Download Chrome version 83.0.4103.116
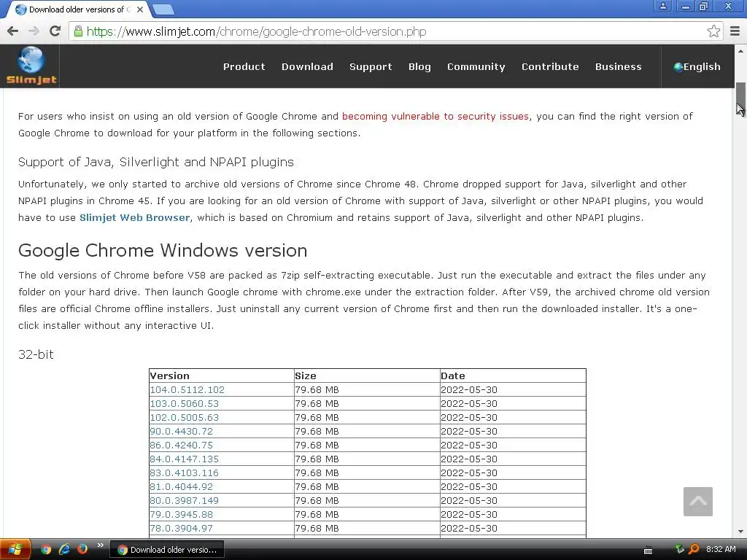 185,472
